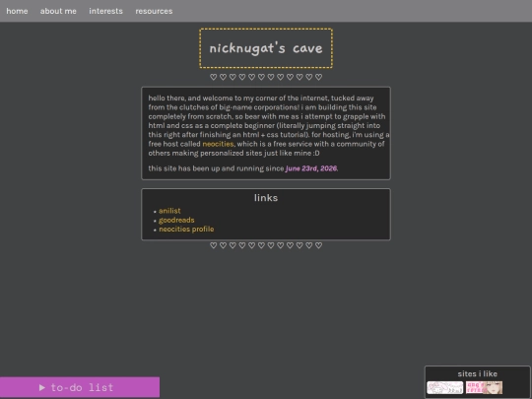Click the June 23rd, 2026 date text
This screenshot has height=399, width=532.
click(x=311, y=168)
